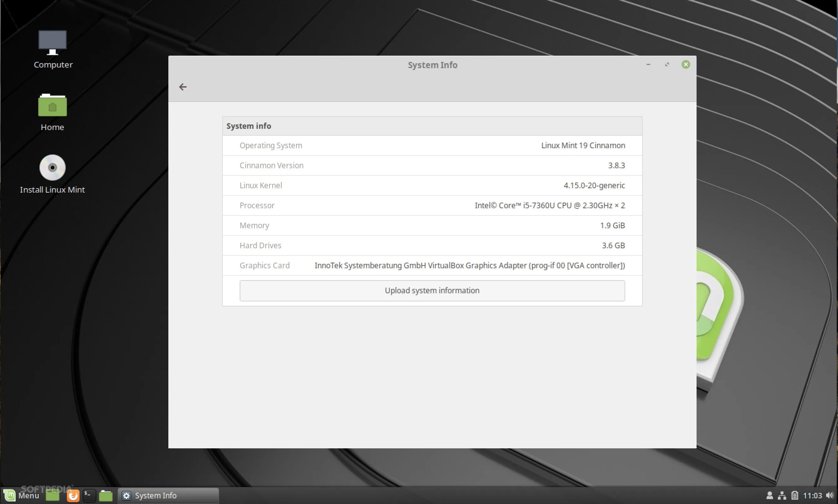Open the network connections tray icon
The height and width of the screenshot is (504, 838).
[782, 496]
